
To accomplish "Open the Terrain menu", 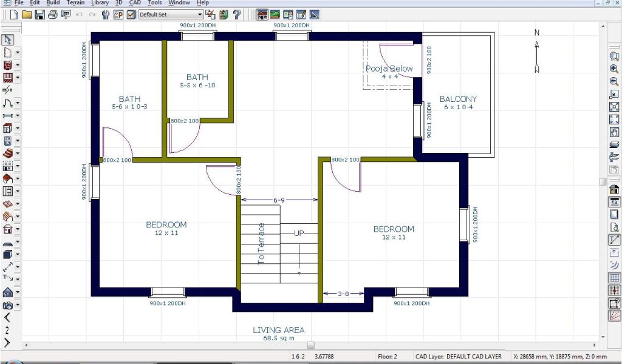I will pos(75,3).
